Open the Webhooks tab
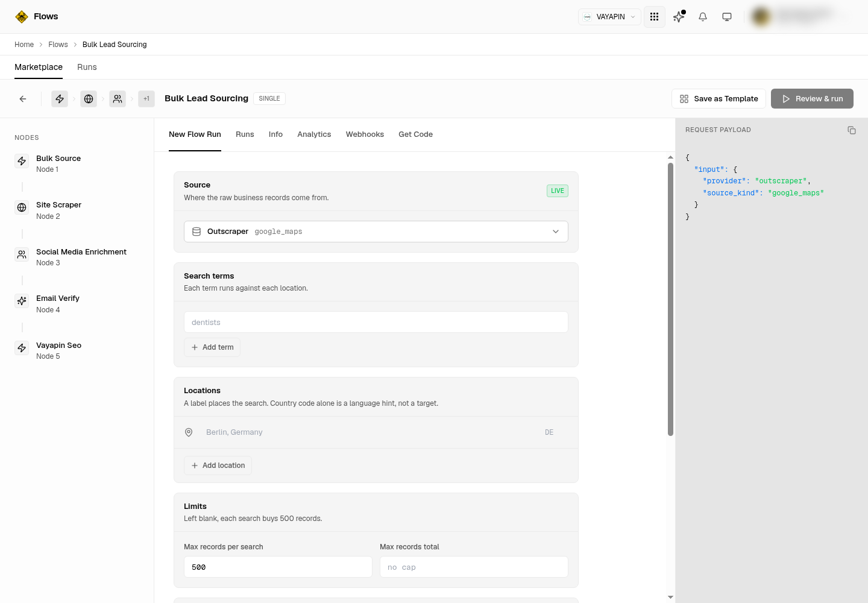The image size is (868, 603). pyautogui.click(x=365, y=134)
